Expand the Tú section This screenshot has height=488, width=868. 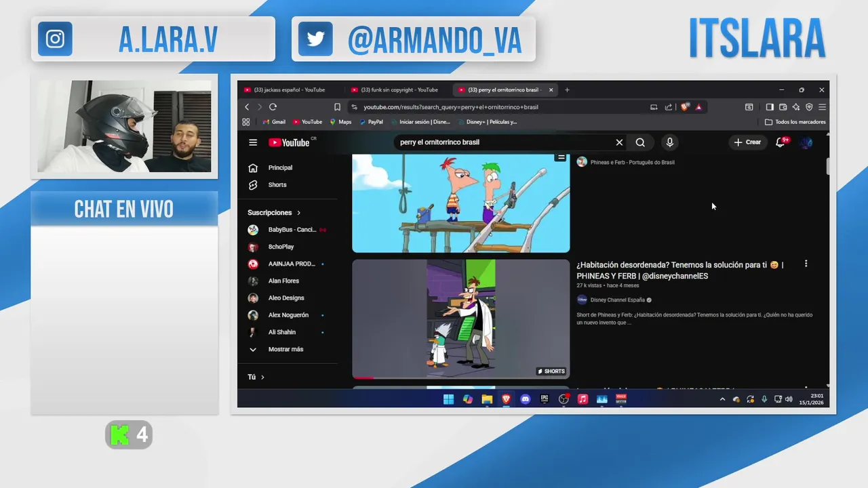tap(256, 377)
